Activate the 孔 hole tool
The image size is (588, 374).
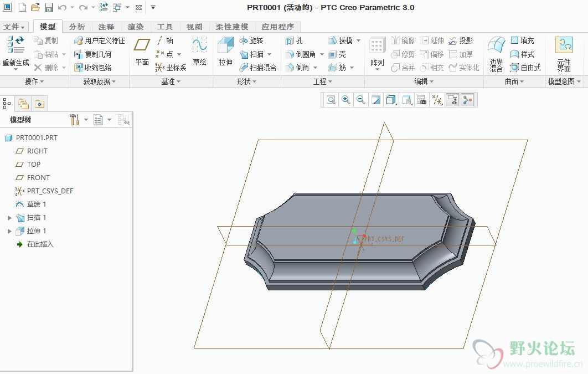(294, 40)
